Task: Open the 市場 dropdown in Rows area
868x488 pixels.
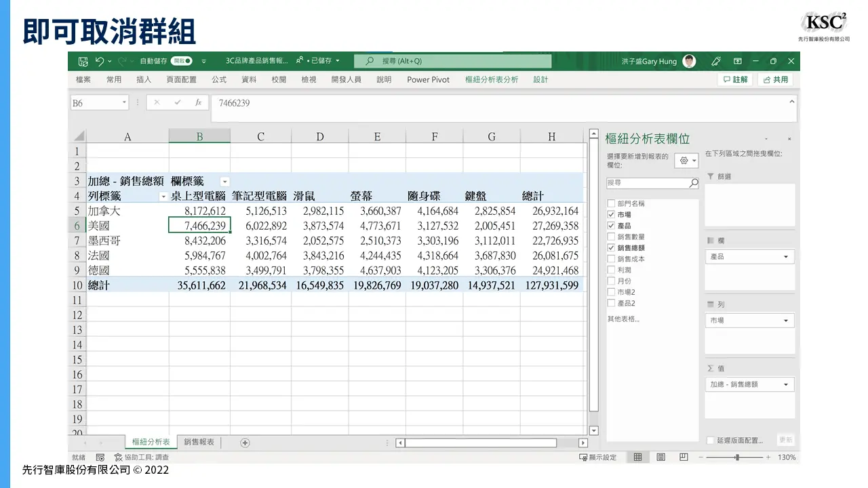Action: (x=787, y=321)
